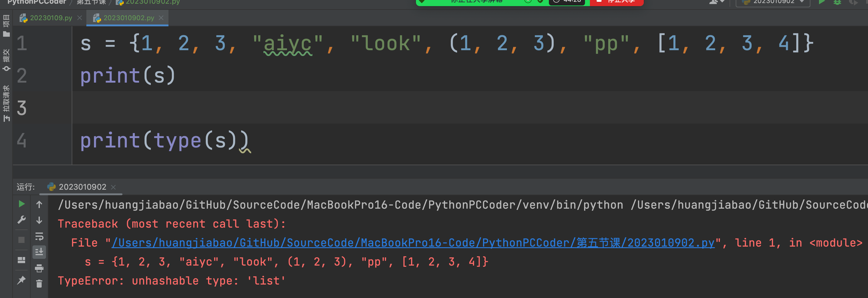Click the print(type(s)) statement on line 4
This screenshot has height=298, width=868.
click(164, 140)
